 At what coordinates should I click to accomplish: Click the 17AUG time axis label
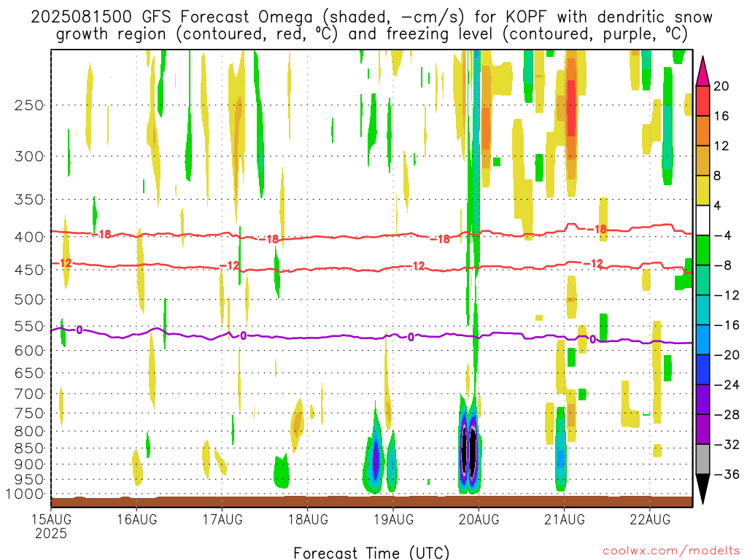tap(222, 519)
